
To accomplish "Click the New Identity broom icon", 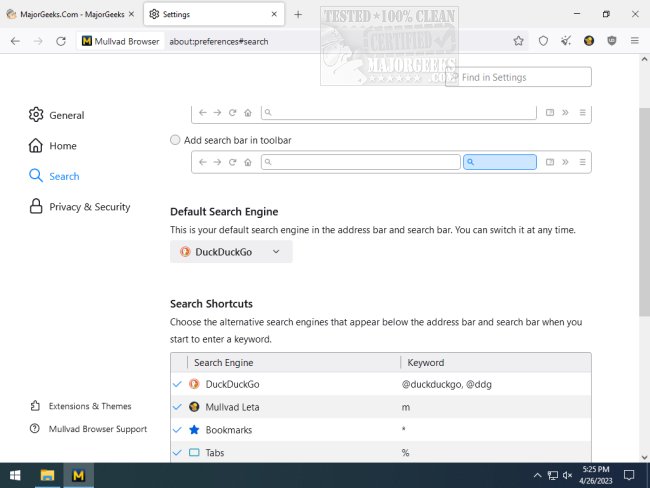I will point(566,41).
